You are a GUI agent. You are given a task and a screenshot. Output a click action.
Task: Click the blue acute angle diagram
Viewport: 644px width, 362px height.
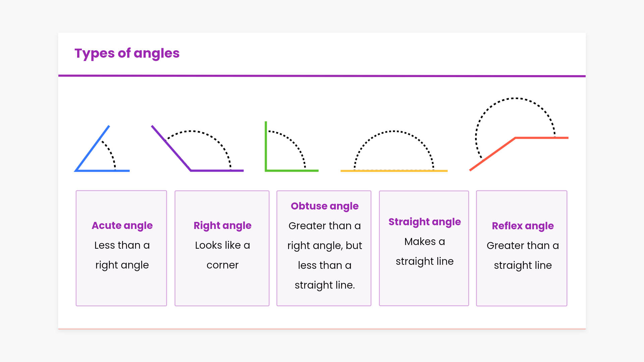point(92,149)
